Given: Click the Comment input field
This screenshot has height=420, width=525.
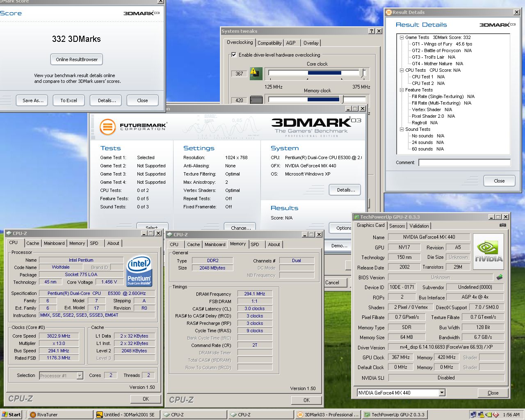Looking at the screenshot, I should tap(464, 163).
